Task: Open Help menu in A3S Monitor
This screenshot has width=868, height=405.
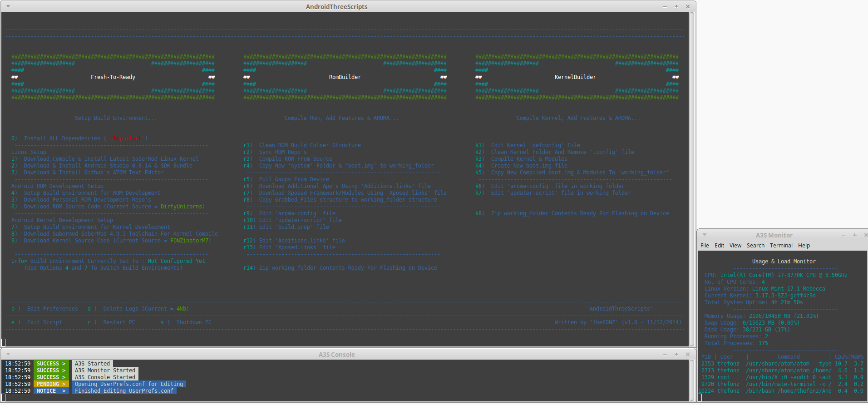Action: (804, 245)
